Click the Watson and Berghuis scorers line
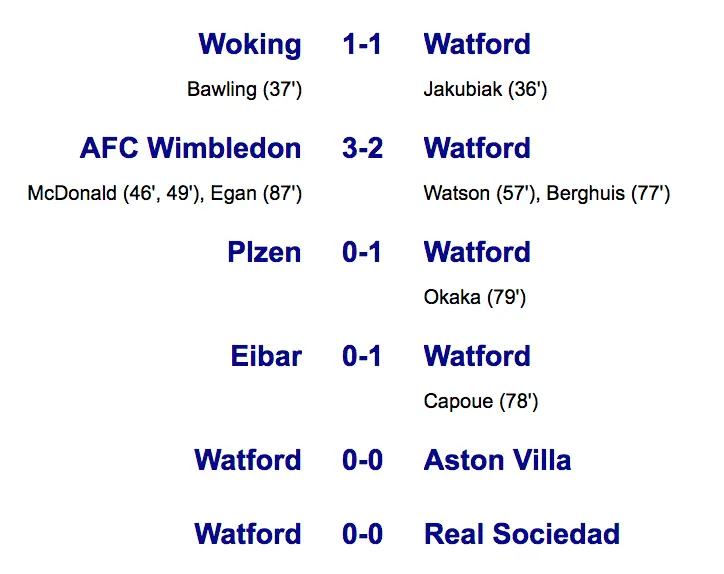Screen dimensions: 724x574 point(546,194)
